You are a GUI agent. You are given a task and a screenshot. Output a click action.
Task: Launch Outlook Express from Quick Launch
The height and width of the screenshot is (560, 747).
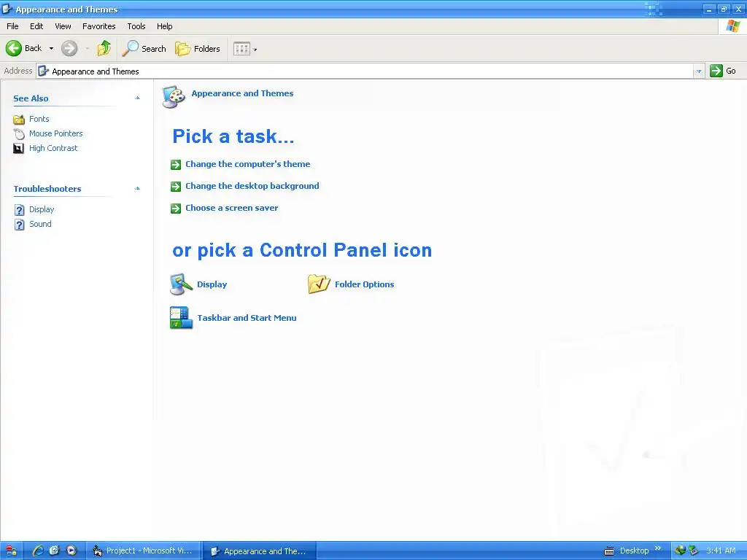click(x=54, y=551)
